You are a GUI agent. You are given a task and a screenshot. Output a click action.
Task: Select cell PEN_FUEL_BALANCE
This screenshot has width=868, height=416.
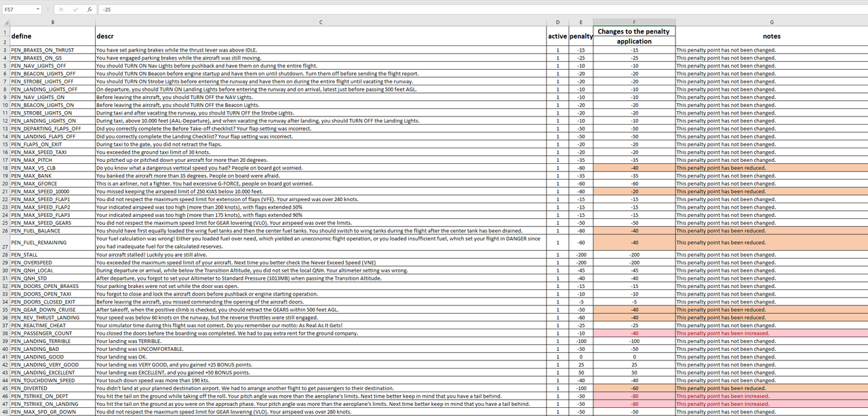pyautogui.click(x=53, y=230)
